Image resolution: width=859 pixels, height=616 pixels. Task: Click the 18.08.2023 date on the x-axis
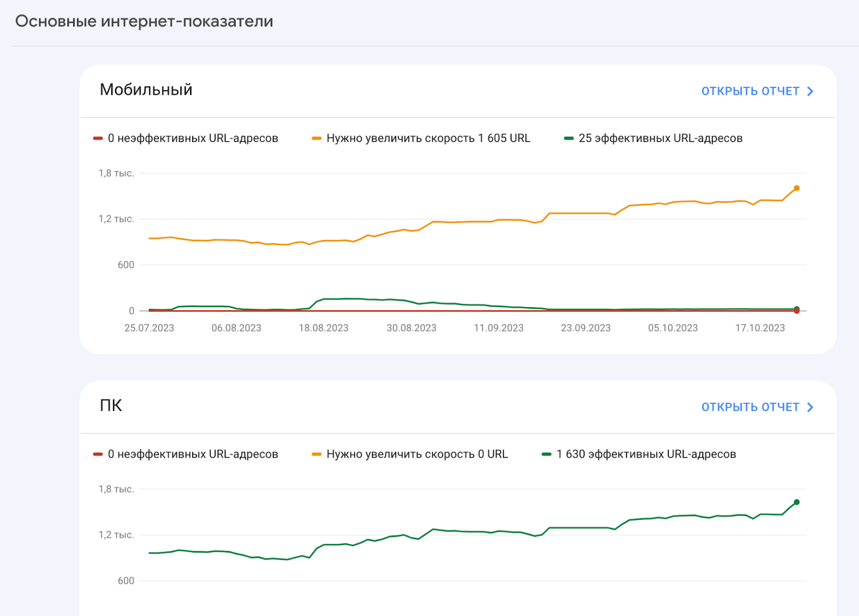tap(324, 328)
